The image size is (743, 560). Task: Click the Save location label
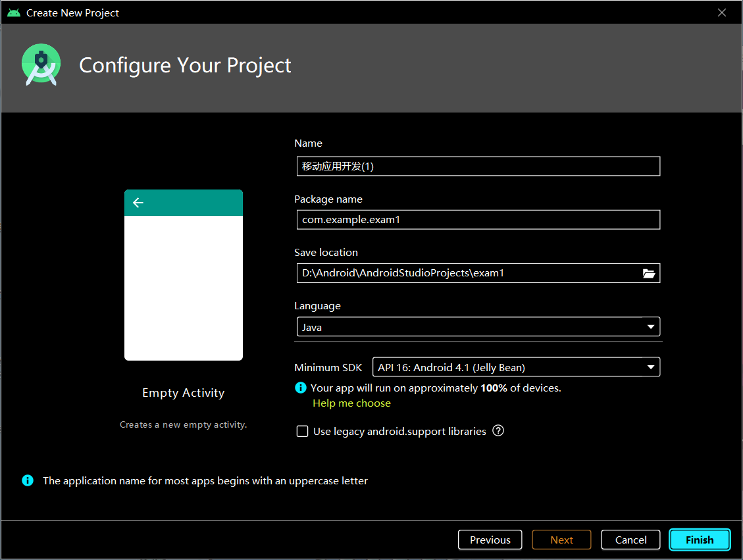326,253
